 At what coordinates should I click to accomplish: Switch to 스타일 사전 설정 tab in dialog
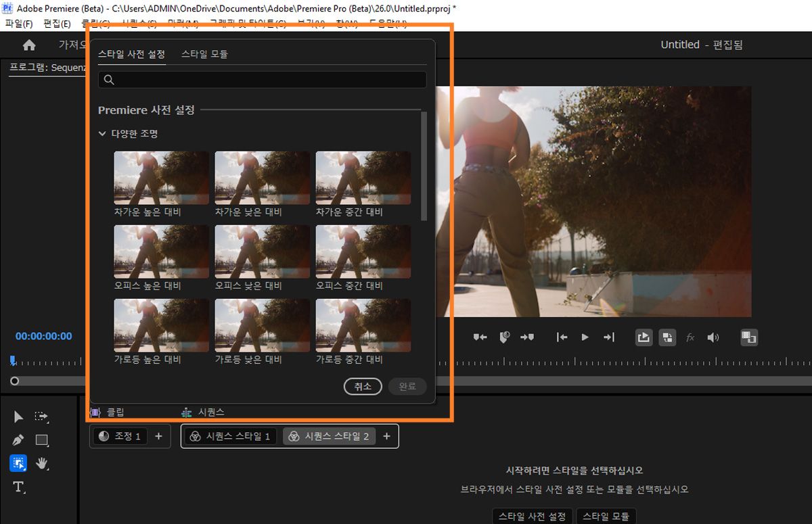tap(131, 54)
